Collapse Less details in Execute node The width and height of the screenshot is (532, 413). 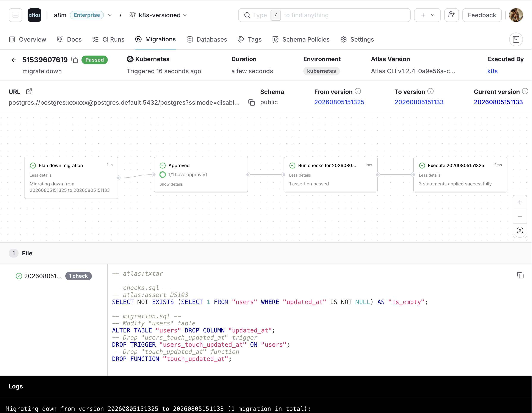coord(429,175)
